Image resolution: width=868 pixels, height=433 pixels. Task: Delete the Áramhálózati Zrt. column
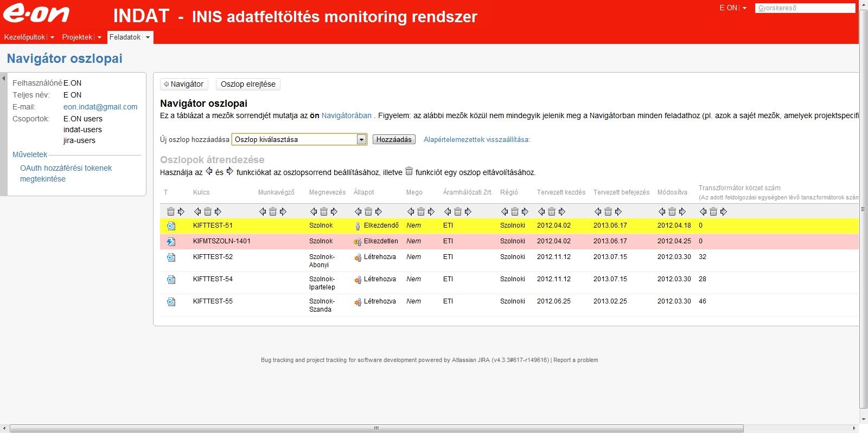458,211
